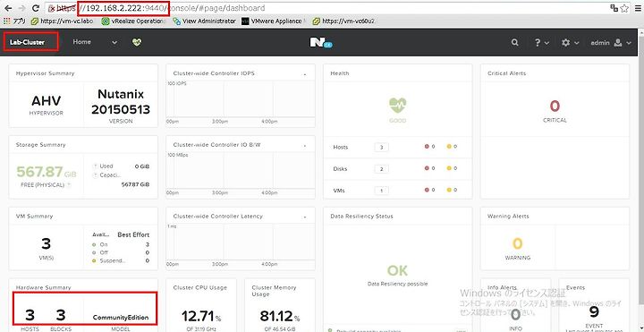644x332 pixels.
Task: Click the yellow warning dot in Hosts row
Action: coord(449,147)
